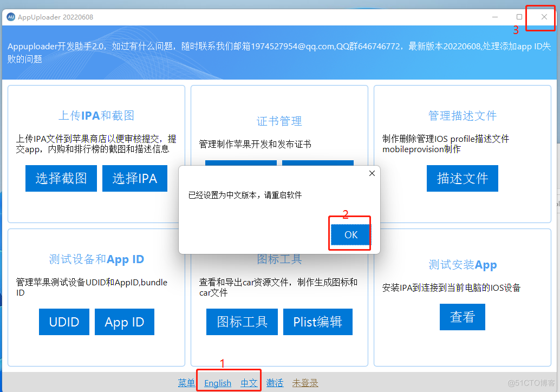The width and height of the screenshot is (560, 392).
Task: Switch language to English link
Action: pos(218,383)
